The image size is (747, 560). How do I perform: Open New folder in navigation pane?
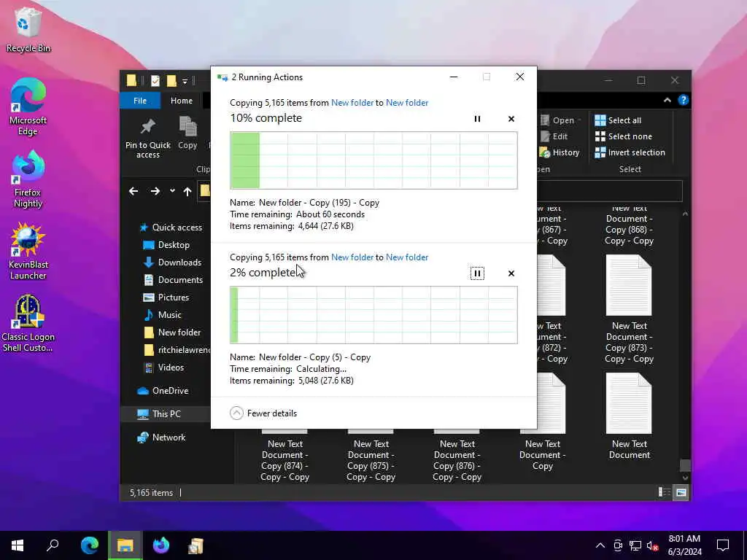pos(172,332)
